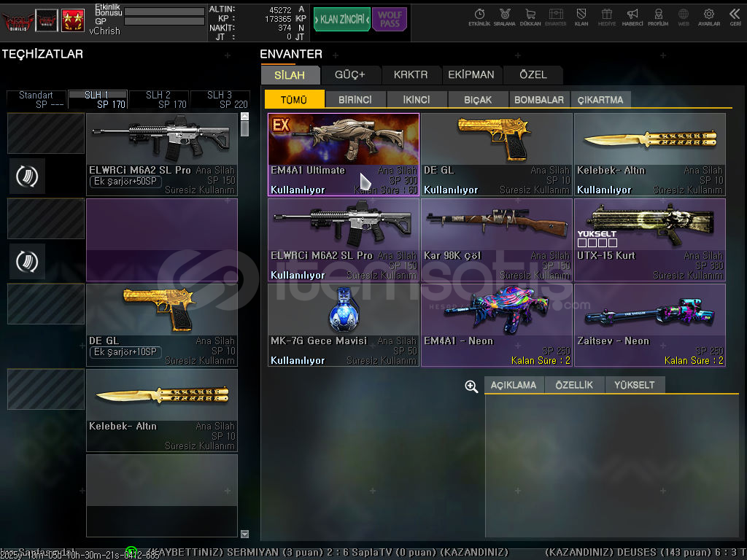
Task: Click equipped ELWRCi M6A2 SL Pro in TEÇHİZATLAR
Action: pyautogui.click(x=161, y=155)
